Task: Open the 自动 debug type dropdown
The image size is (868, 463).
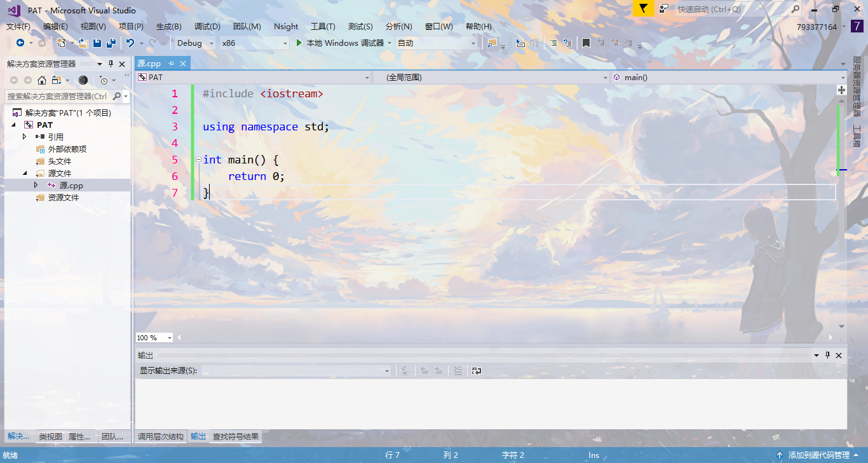Action: pyautogui.click(x=436, y=43)
